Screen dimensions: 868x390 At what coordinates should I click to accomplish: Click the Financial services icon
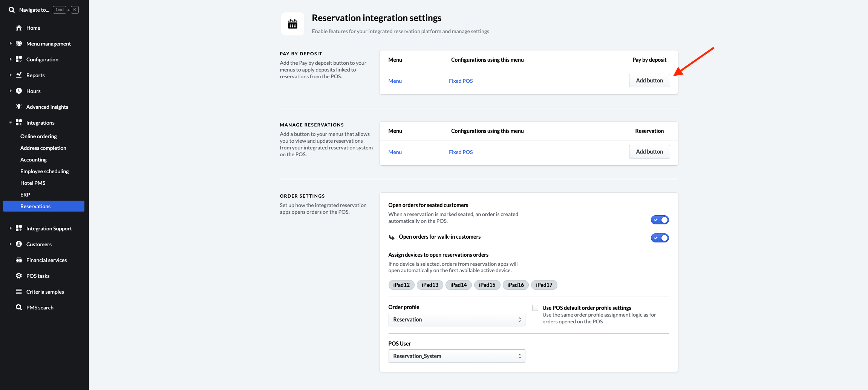tap(19, 260)
